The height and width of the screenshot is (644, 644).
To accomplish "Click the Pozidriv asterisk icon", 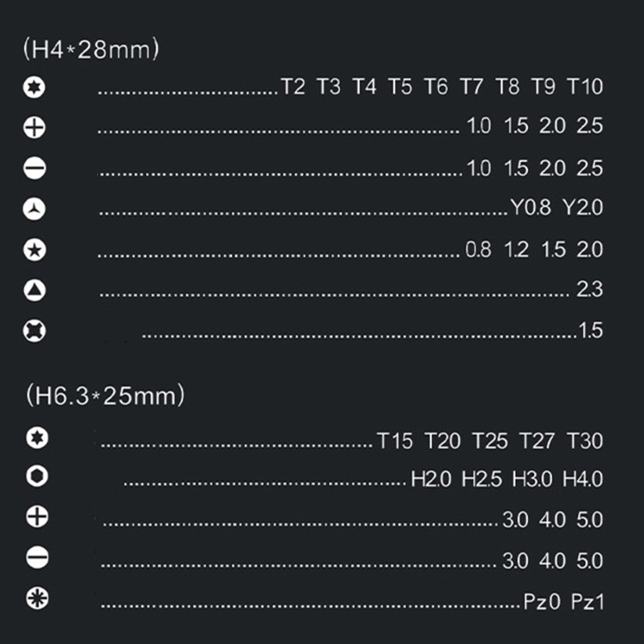I will click(x=37, y=598).
